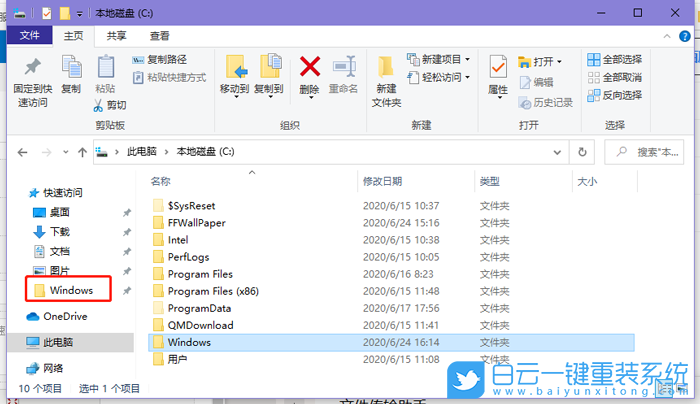Select the Program Files folder row

coord(391,274)
